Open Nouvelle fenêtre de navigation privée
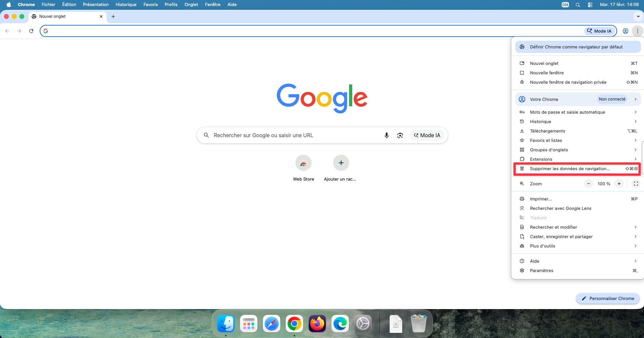Screen dimensions: 644x338 pos(577,82)
